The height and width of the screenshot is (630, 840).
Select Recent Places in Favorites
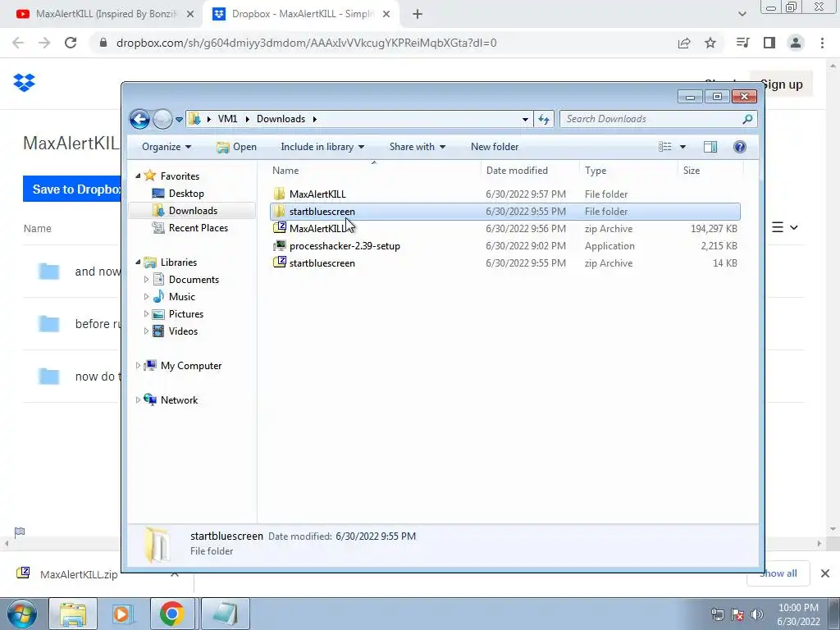pyautogui.click(x=198, y=228)
